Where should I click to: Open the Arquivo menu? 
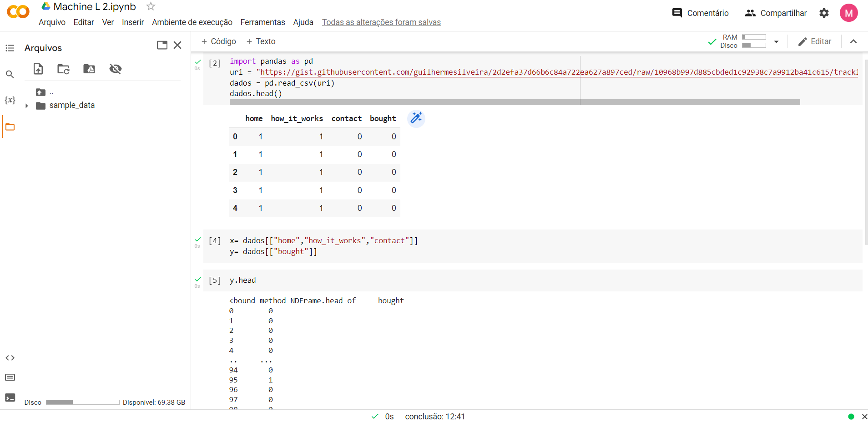click(x=52, y=22)
